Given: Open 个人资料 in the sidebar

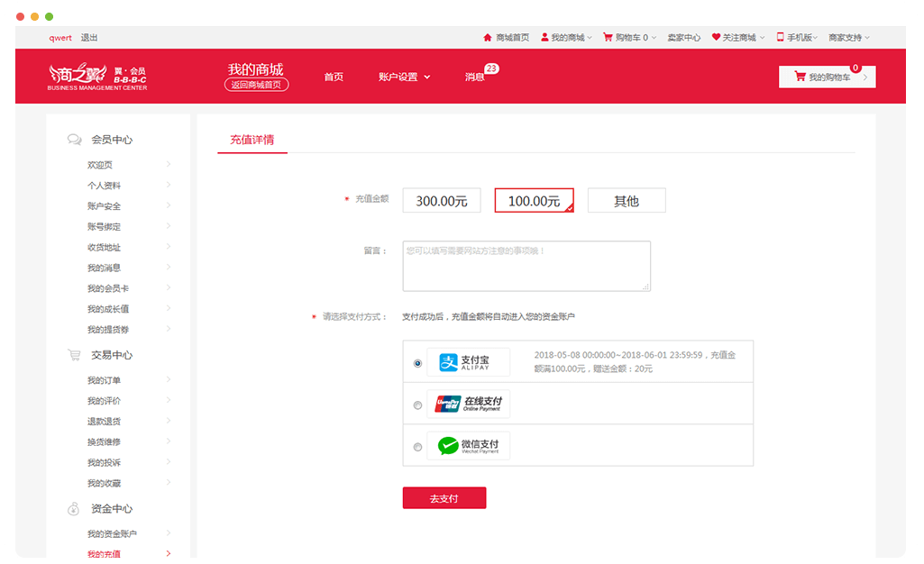Looking at the screenshot, I should 105,186.
